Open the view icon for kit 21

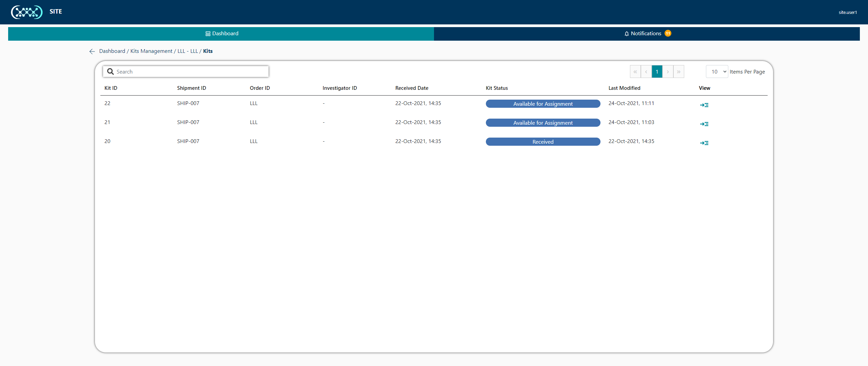[704, 124]
